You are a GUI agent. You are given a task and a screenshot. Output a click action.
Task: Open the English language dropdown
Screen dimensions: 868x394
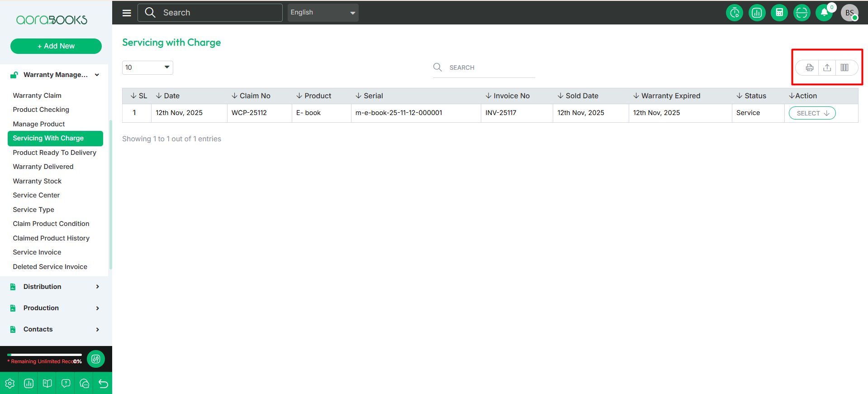[323, 13]
